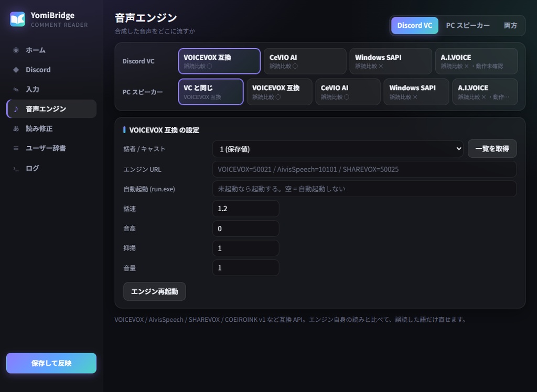Switch output to Discord VC tab
Screen dimensions: 537x392
pos(414,25)
